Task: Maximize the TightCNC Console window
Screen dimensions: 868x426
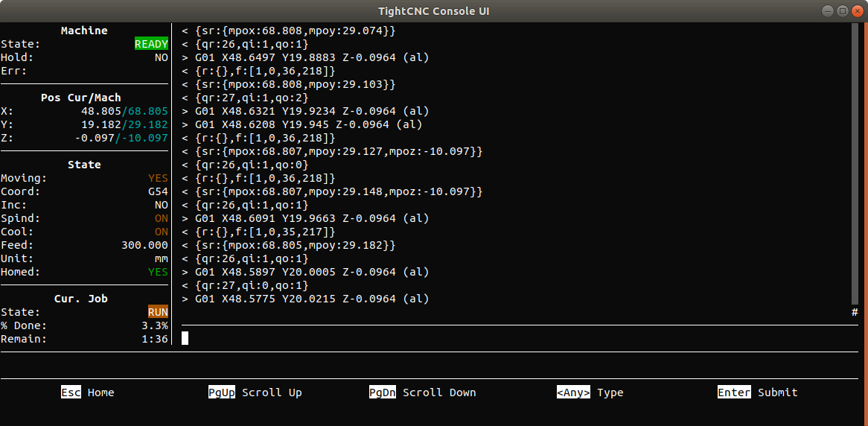Action: coord(842,11)
